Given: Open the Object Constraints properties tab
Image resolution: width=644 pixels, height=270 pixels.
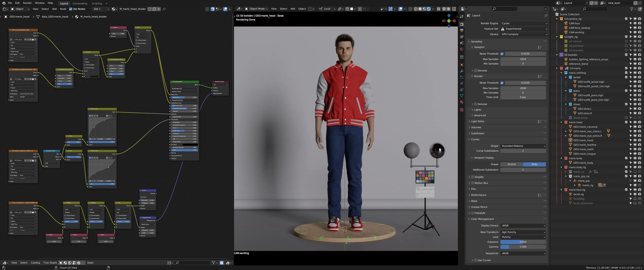Looking at the screenshot, I should point(462,89).
